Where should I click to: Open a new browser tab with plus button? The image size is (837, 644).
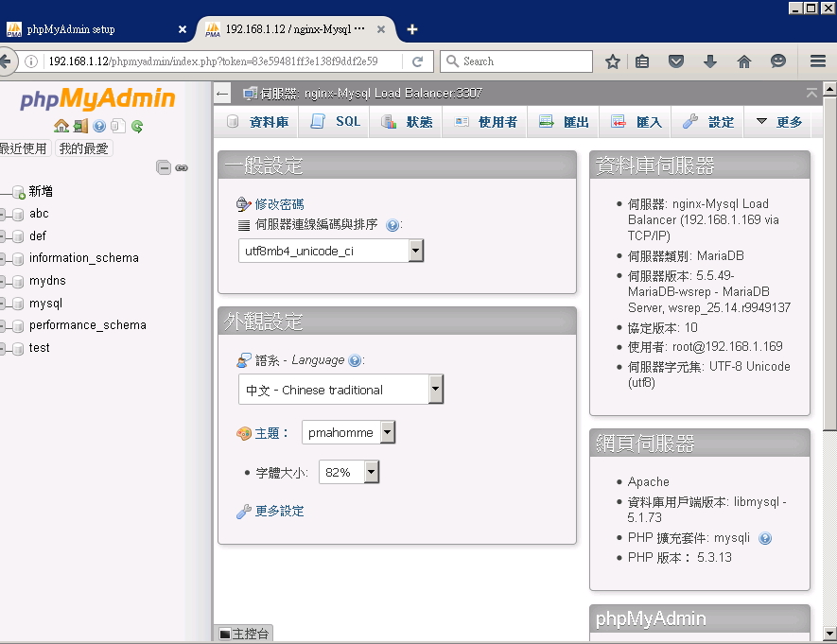click(412, 29)
